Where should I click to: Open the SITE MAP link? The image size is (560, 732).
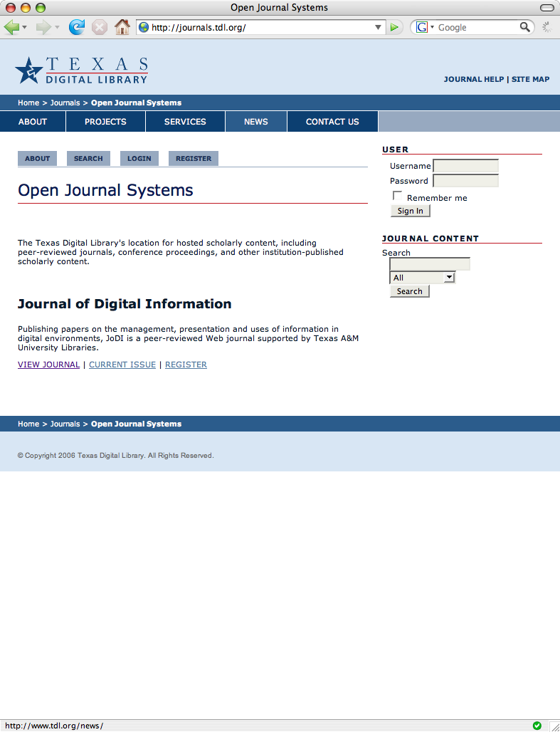tap(531, 79)
